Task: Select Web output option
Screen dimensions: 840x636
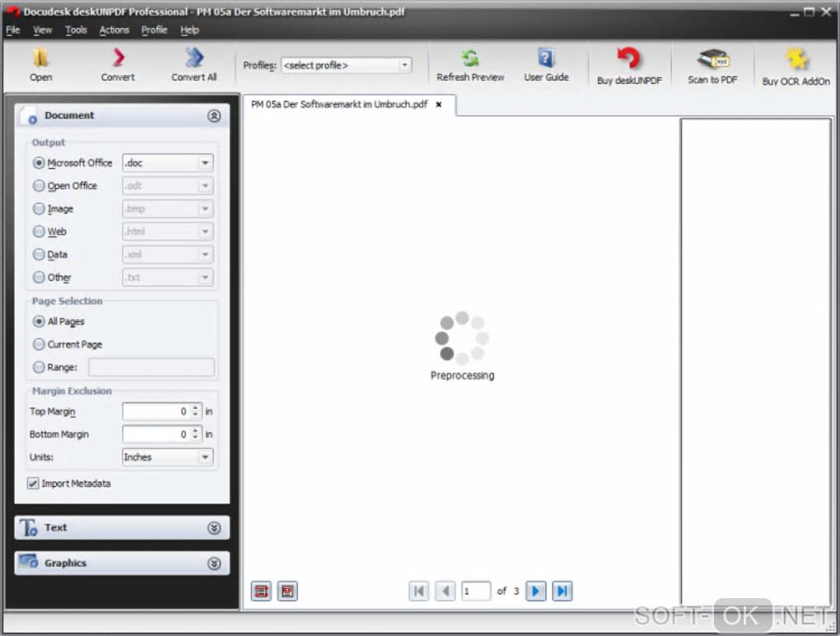Action: coord(39,231)
